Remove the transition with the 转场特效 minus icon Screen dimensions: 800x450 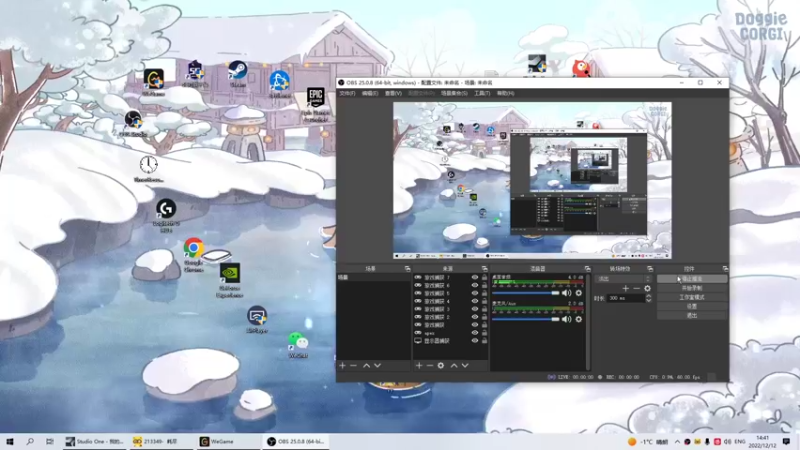coord(636,288)
